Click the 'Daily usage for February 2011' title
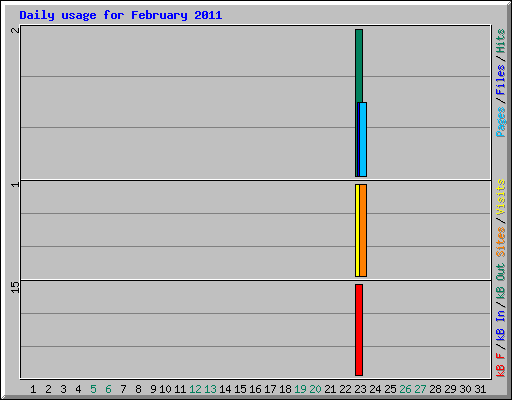The image size is (512, 400). click(121, 15)
